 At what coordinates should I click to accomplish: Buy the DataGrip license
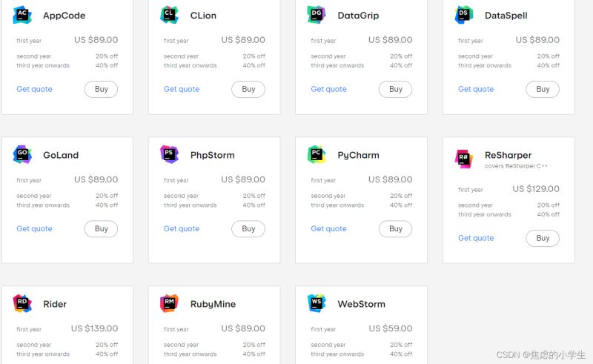click(x=396, y=89)
